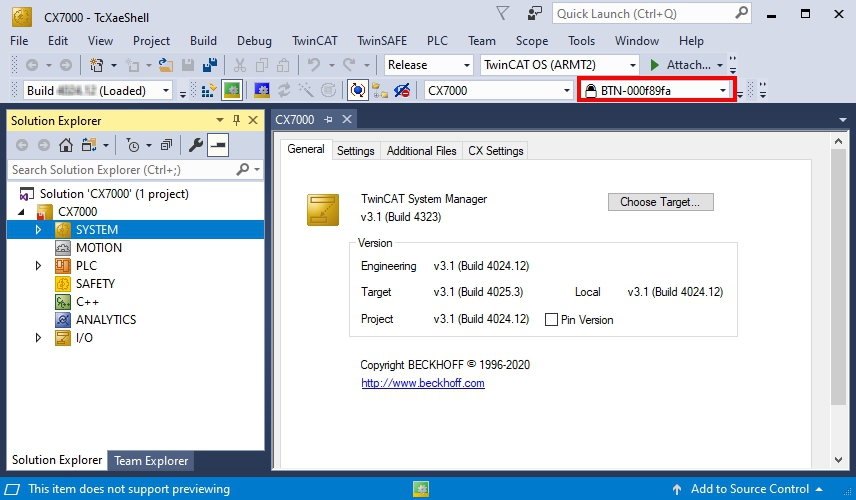
Task: Click the vertical scrollbar in CX7000 document
Action: tap(838, 276)
